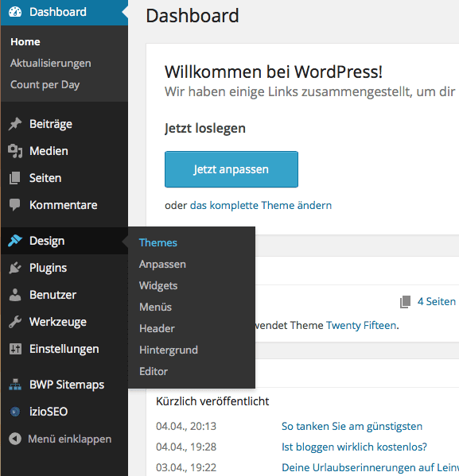Screen dimensions: 459x476
Task: Click pages icon beside 4 Seiten
Action: (x=405, y=302)
